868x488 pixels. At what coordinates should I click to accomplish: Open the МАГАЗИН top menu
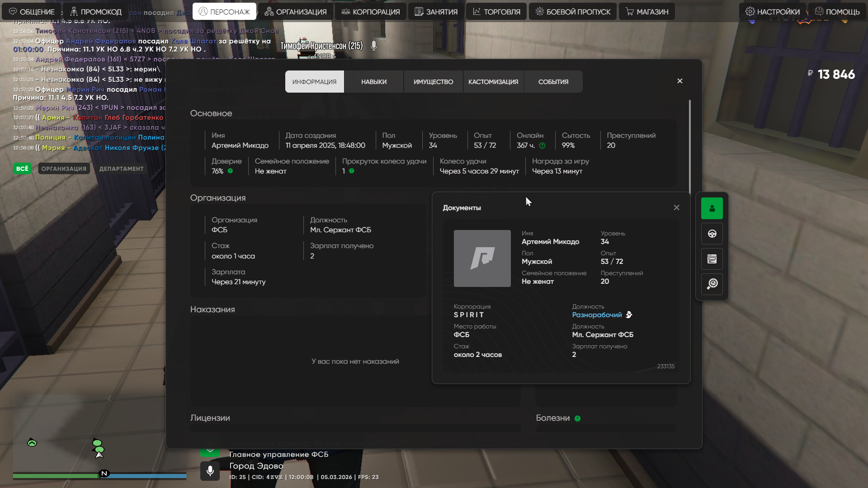[646, 12]
